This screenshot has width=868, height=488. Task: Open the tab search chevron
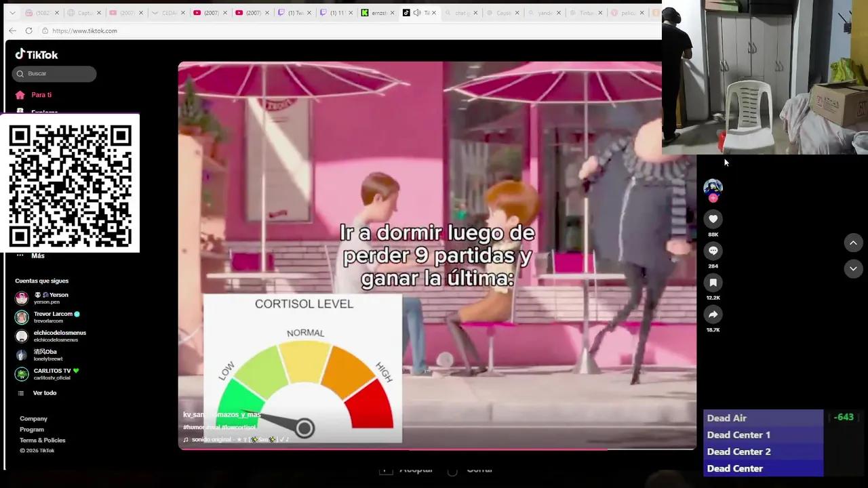12,13
